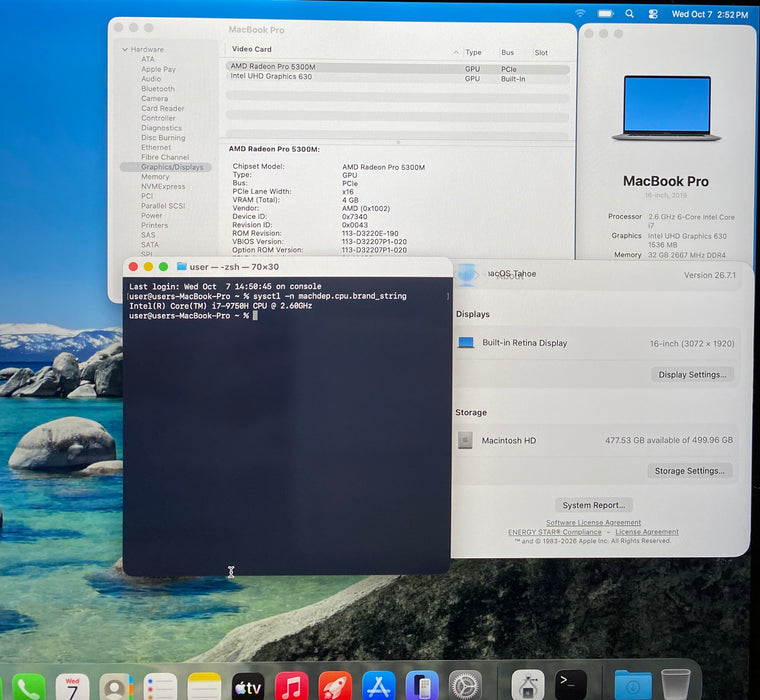760x700 pixels.
Task: Open Storage Settings from About window
Action: coord(689,471)
